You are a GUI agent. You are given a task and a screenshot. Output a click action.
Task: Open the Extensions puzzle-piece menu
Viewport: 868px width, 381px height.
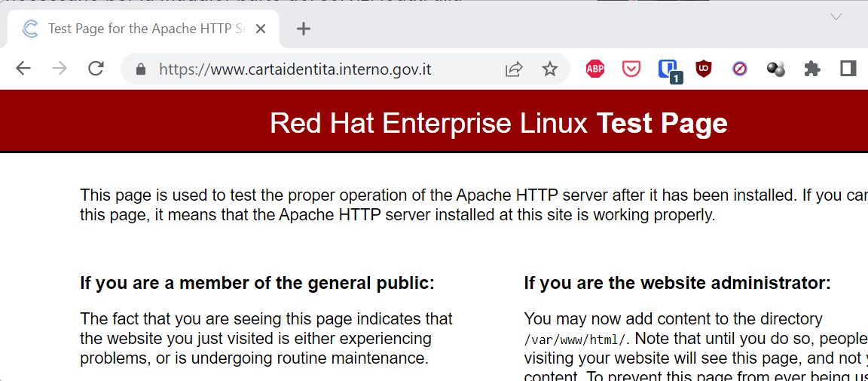811,69
